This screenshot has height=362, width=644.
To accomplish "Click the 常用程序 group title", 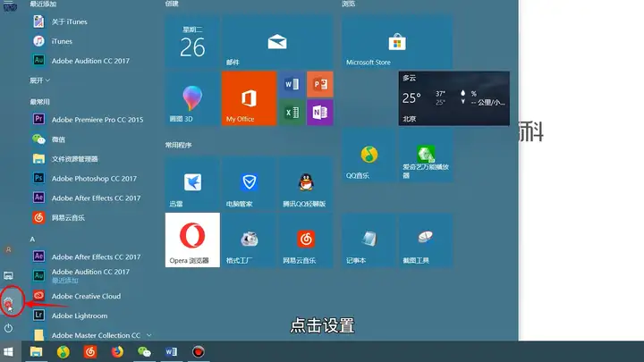I will coord(178,145).
